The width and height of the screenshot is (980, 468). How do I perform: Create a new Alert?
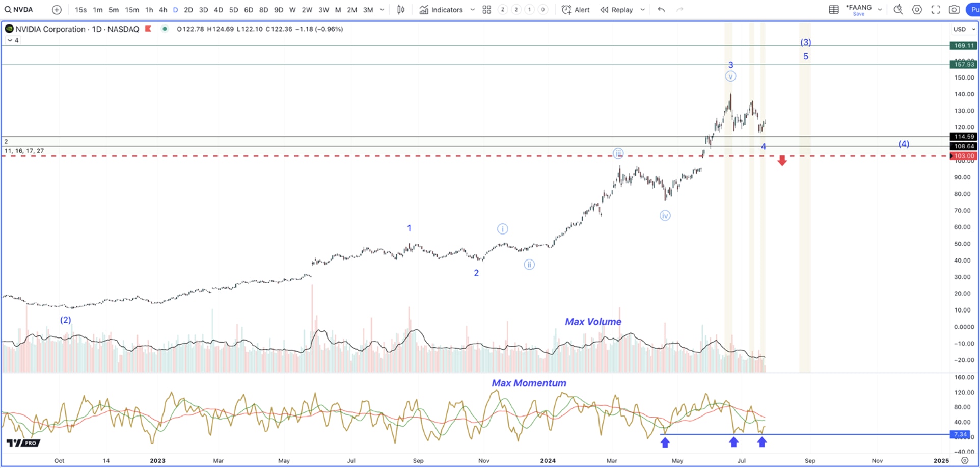click(576, 10)
